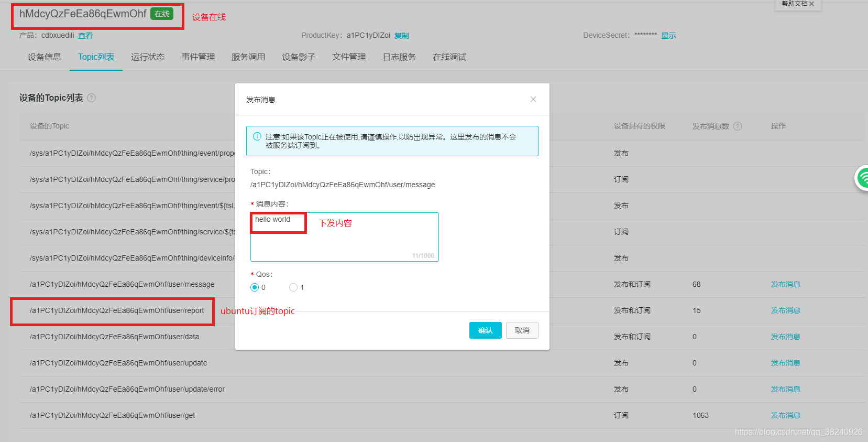Image resolution: width=868 pixels, height=442 pixels.
Task: Go to the 事件管理 tab
Action: [x=198, y=57]
